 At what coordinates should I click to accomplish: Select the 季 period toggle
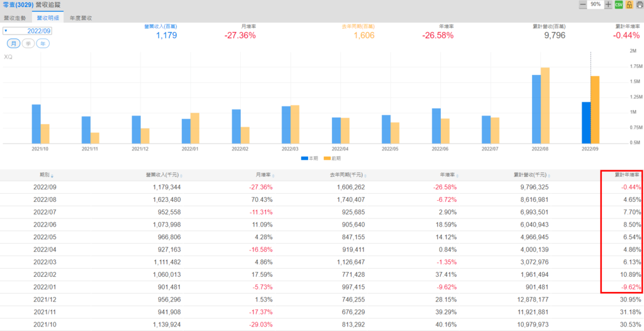pyautogui.click(x=28, y=43)
